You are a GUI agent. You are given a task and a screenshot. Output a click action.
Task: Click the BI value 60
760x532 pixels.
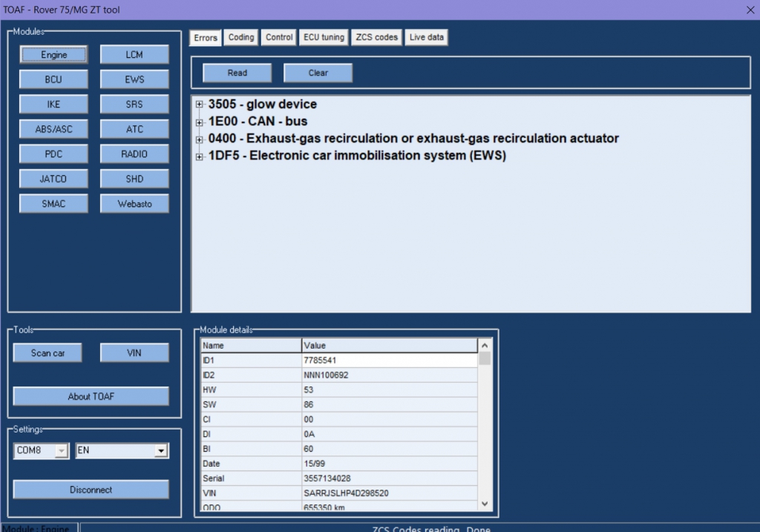pyautogui.click(x=389, y=449)
